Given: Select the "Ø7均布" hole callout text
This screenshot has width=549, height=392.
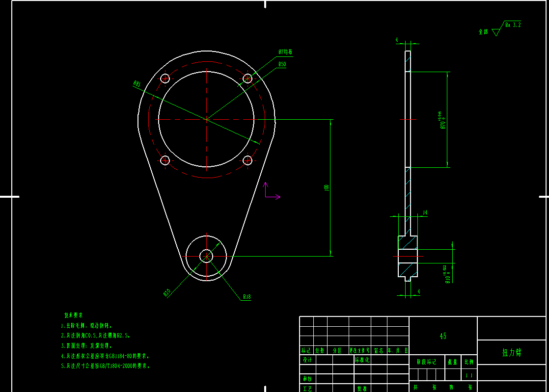Looking at the screenshot, I should coord(285,52).
